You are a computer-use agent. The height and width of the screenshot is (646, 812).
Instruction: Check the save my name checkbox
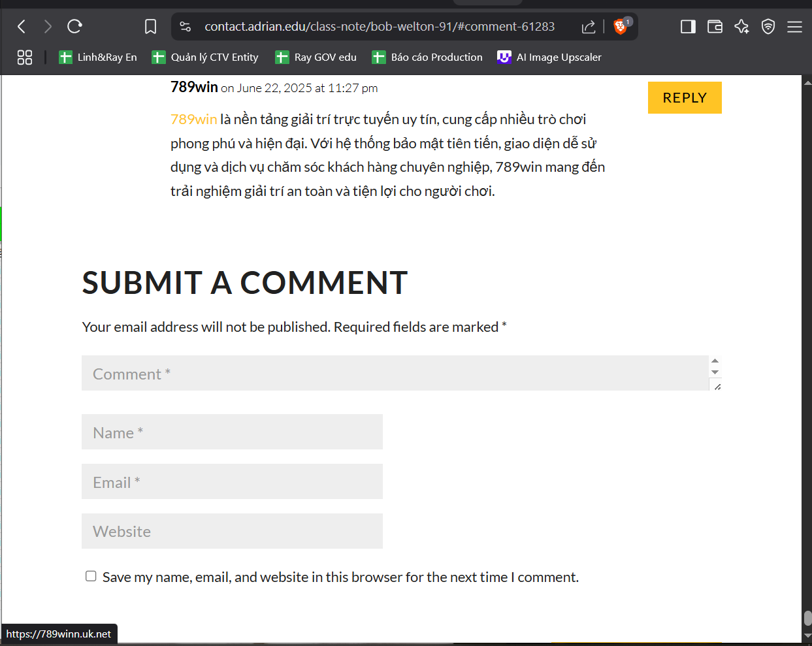[x=91, y=576]
